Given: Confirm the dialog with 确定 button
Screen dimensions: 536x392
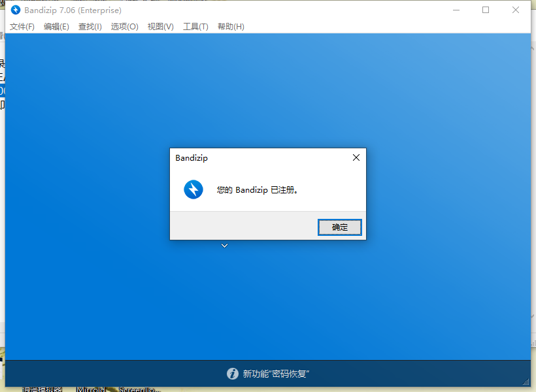Looking at the screenshot, I should [339, 227].
